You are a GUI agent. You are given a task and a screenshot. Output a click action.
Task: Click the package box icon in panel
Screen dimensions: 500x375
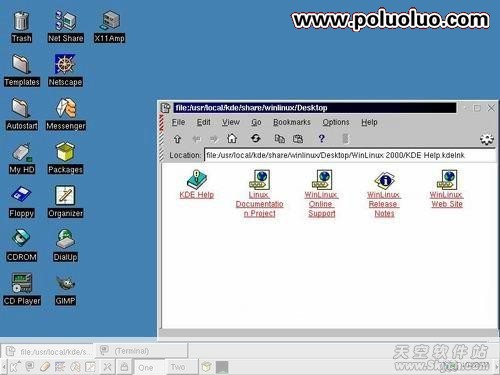tap(206, 367)
